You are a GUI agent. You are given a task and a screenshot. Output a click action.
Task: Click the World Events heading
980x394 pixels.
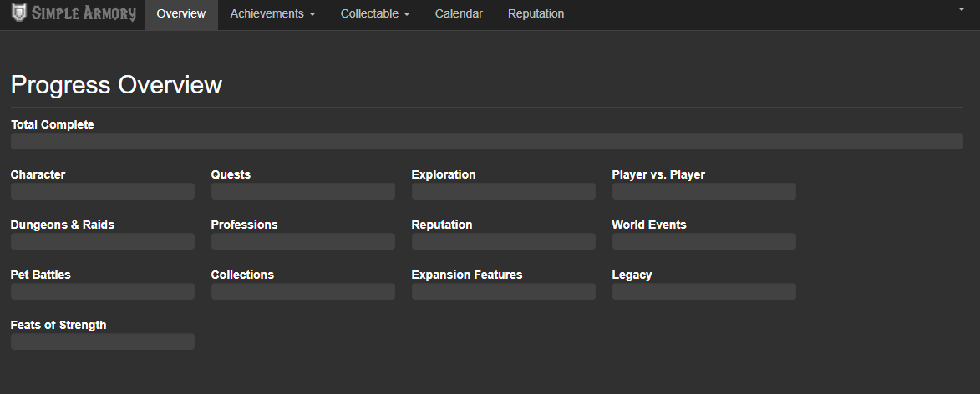coord(649,225)
